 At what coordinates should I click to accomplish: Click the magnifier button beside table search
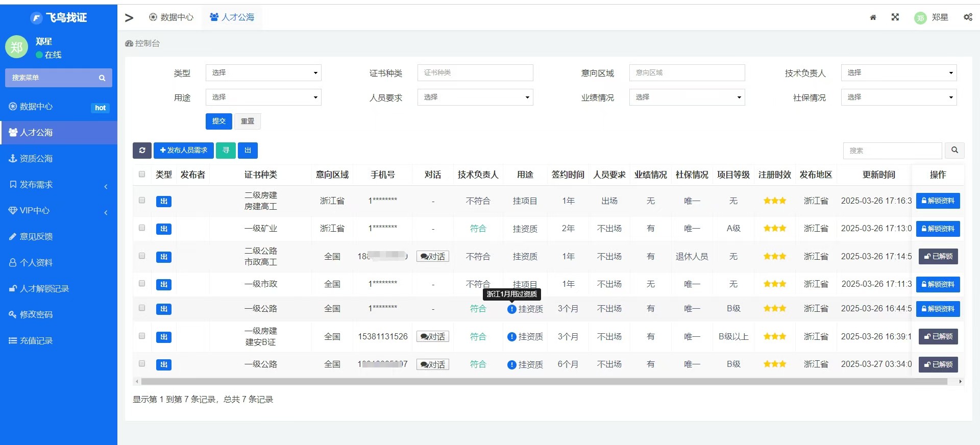tap(954, 151)
